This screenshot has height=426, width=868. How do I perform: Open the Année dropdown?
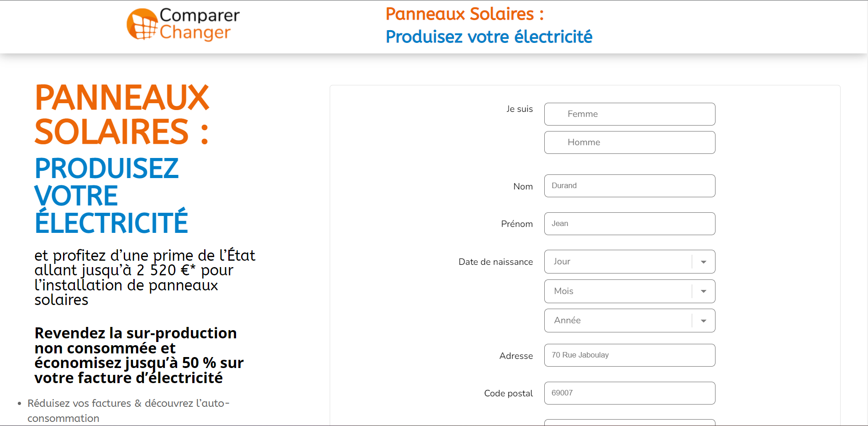pos(630,321)
